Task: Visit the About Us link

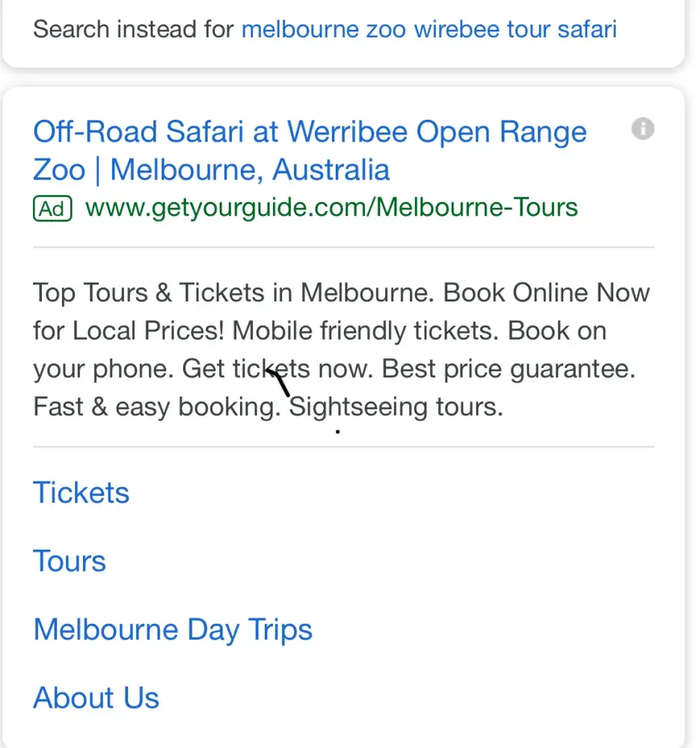Action: [x=96, y=698]
